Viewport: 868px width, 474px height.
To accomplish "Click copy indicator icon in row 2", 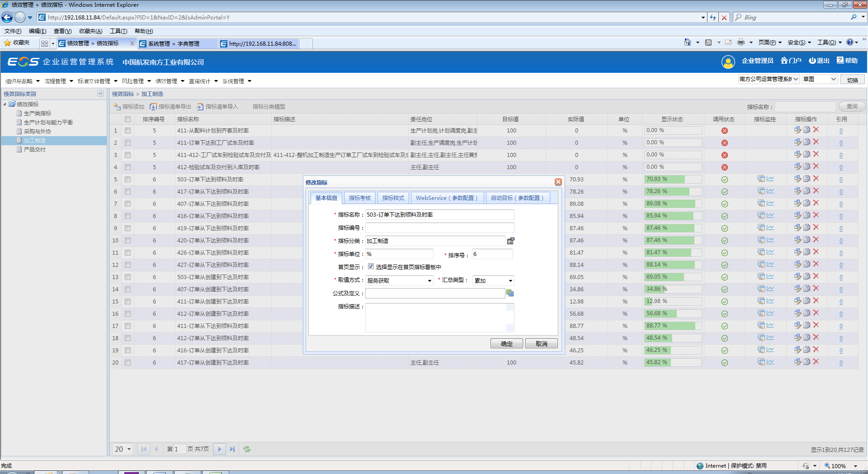I will [x=807, y=142].
